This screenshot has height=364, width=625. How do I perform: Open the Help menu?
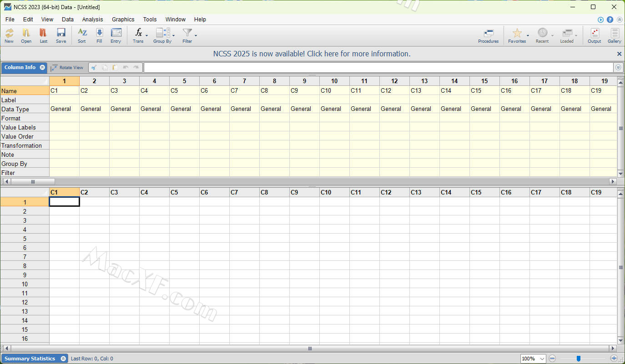[200, 20]
